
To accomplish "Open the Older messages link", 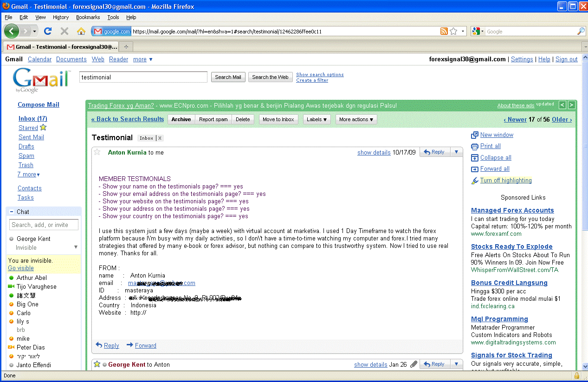I will pyautogui.click(x=562, y=119).
